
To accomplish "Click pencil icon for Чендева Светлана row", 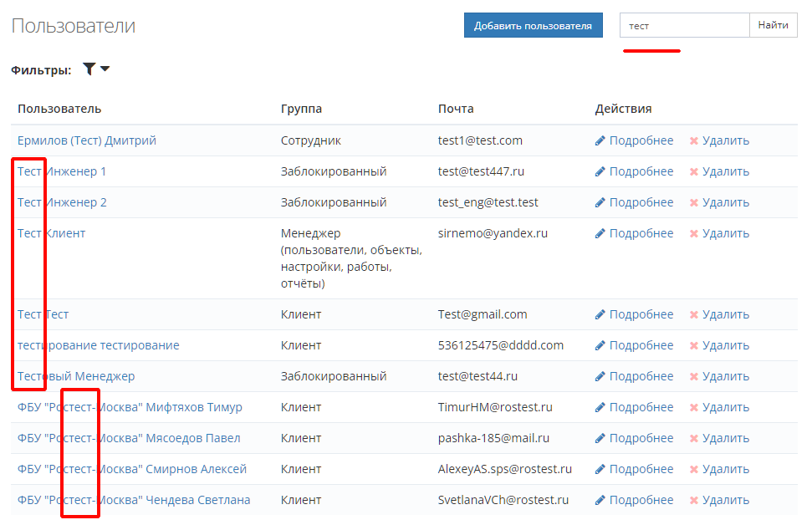I will 600,500.
